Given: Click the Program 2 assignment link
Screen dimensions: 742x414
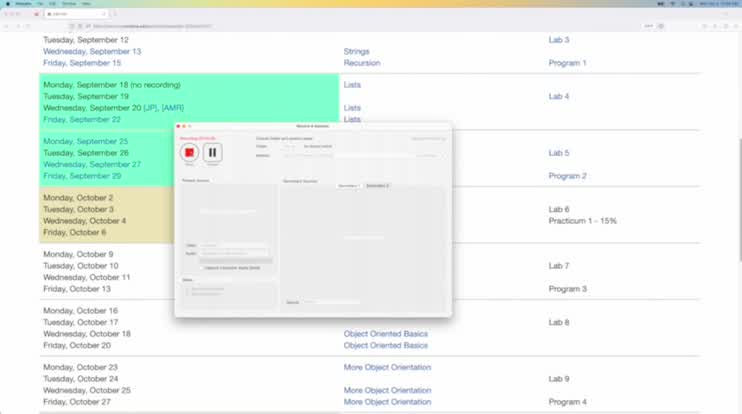Looking at the screenshot, I should pyautogui.click(x=567, y=176).
